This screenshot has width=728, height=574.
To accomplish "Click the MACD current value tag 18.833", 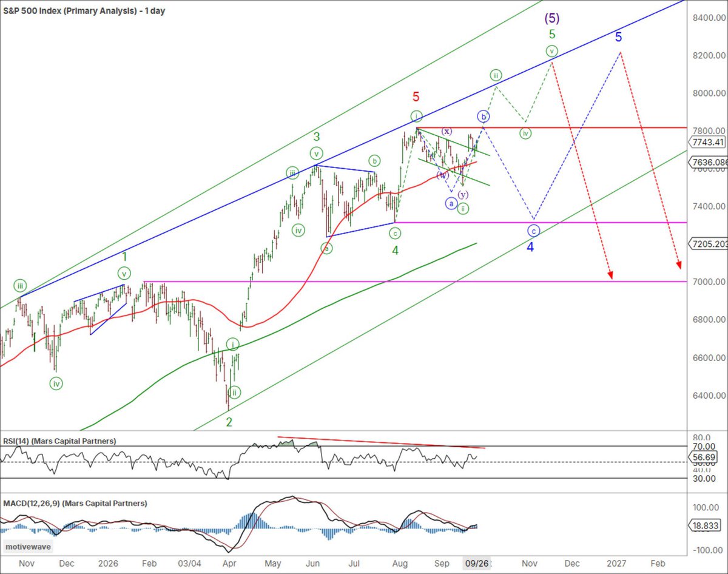I will click(705, 527).
